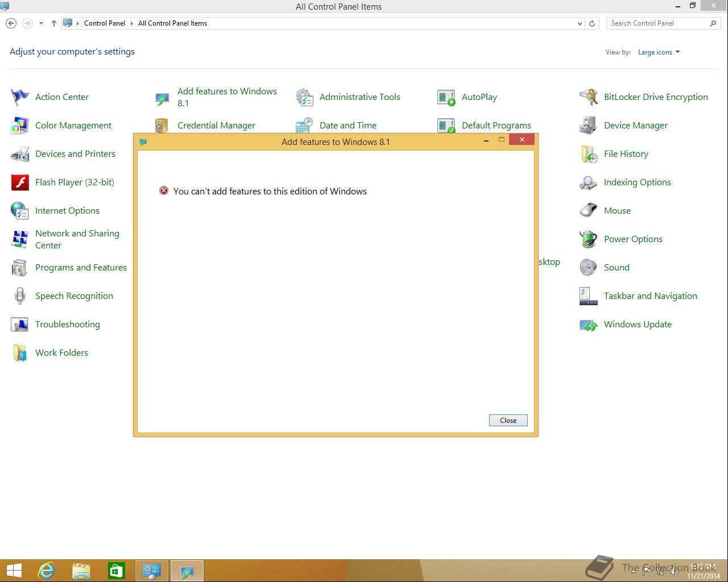Click the dialog's red error icon

[164, 191]
